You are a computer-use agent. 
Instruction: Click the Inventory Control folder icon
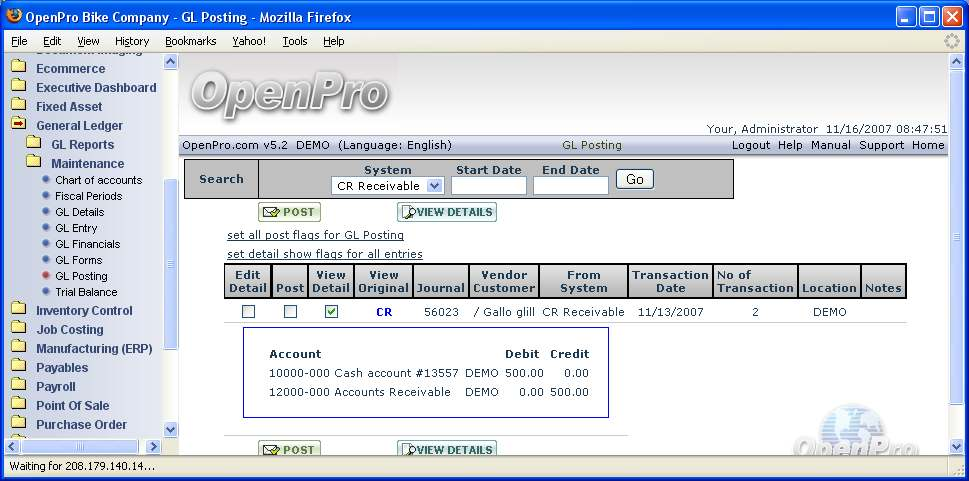pos(18,310)
